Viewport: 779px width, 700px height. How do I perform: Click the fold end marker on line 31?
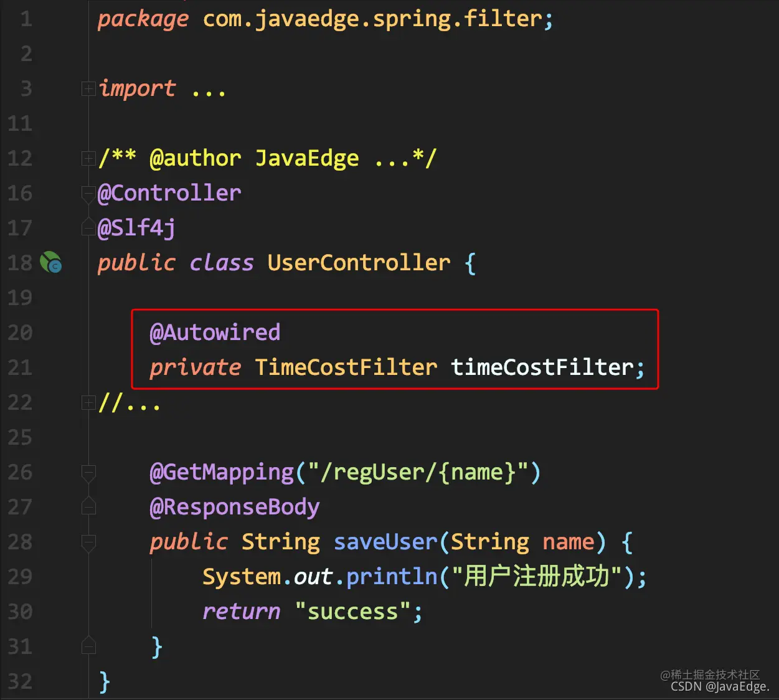point(88,645)
